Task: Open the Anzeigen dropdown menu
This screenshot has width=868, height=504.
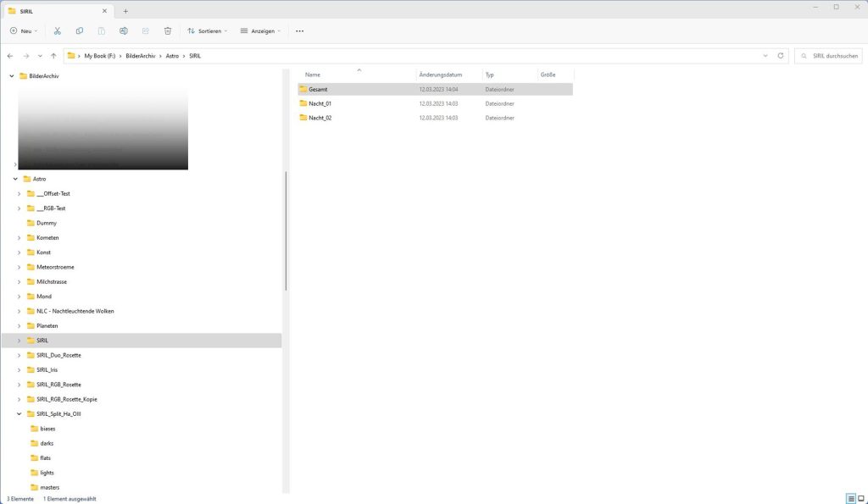Action: [x=260, y=30]
